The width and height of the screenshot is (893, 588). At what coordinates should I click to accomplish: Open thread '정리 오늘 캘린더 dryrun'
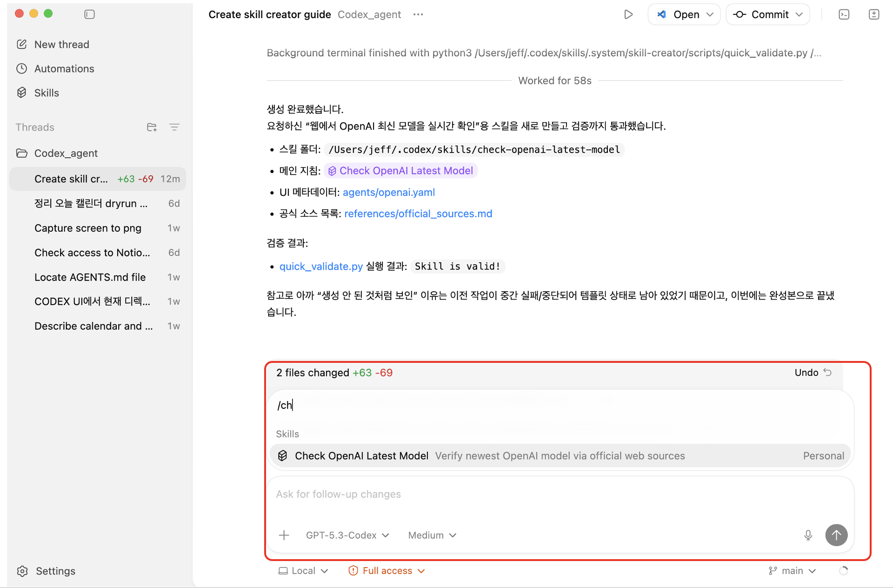98,203
